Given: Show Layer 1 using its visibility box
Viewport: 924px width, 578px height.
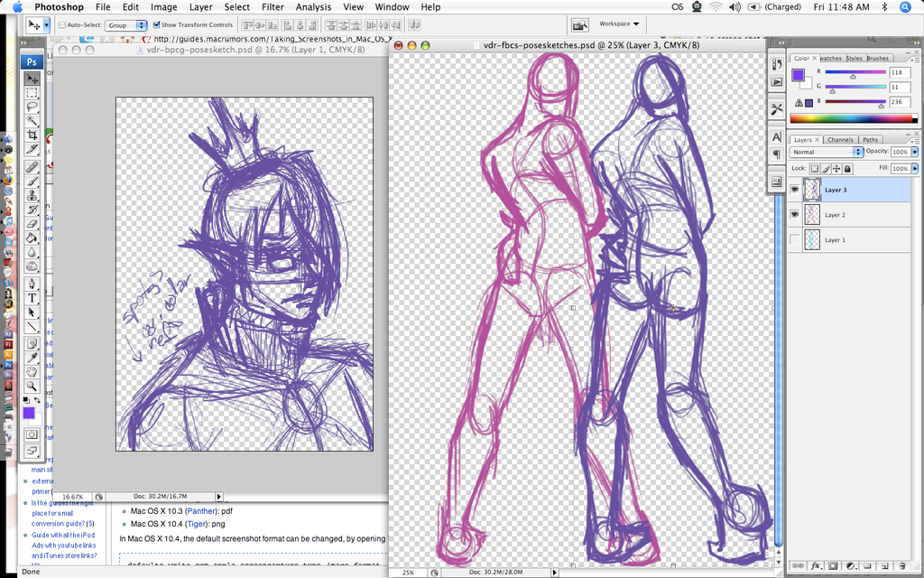Looking at the screenshot, I should coord(795,239).
